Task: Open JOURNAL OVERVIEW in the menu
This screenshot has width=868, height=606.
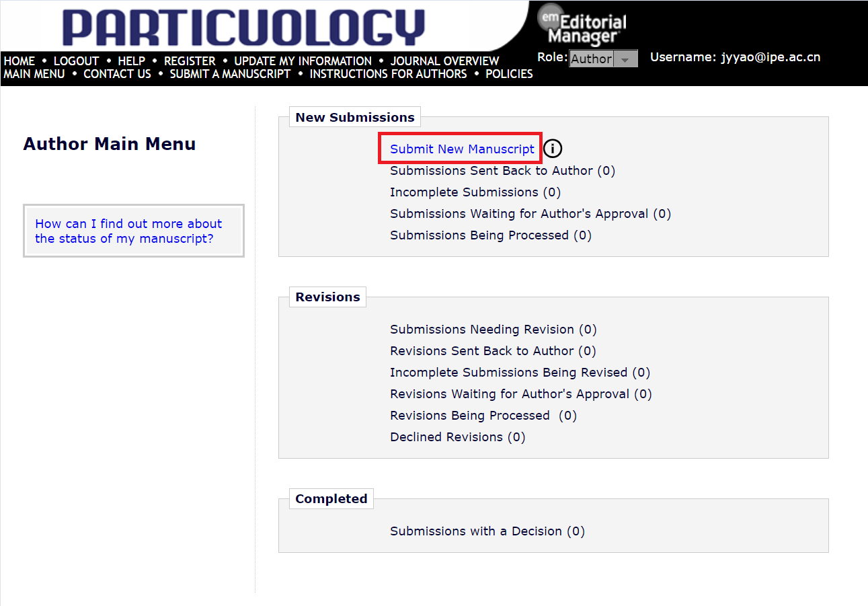Action: point(445,61)
